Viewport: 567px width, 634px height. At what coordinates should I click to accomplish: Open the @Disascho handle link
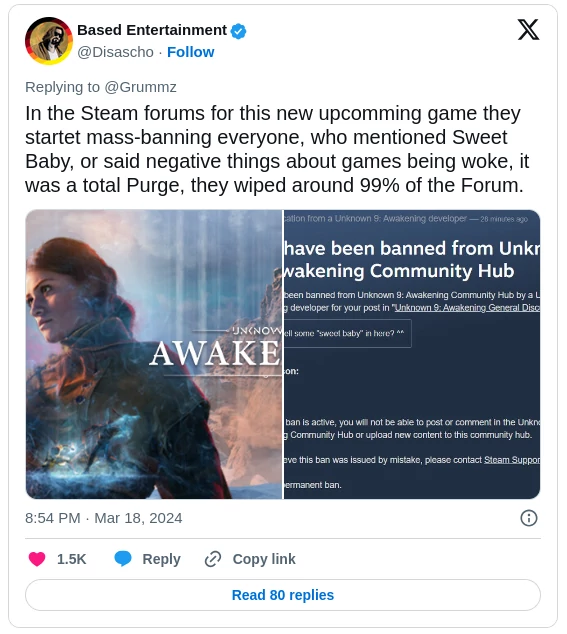pyautogui.click(x=115, y=52)
